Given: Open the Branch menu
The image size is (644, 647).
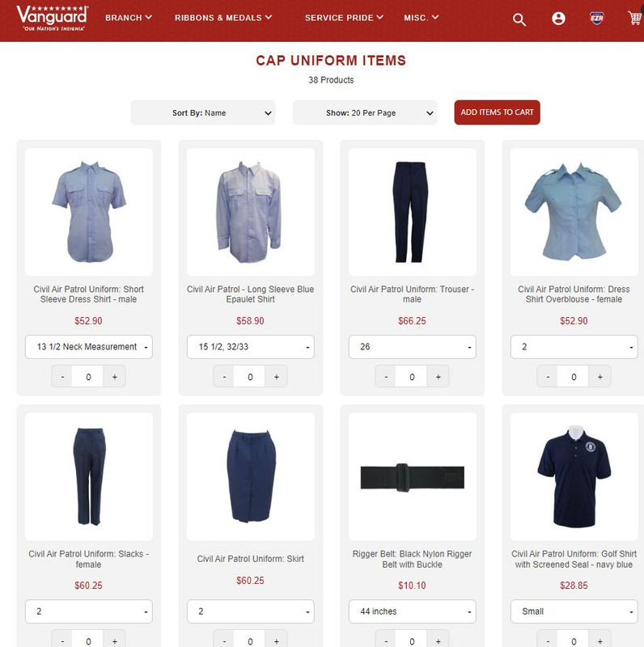Looking at the screenshot, I should pos(129,18).
